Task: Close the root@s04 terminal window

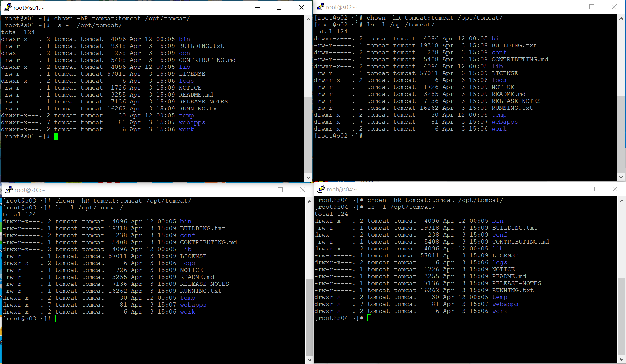Action: (615, 189)
